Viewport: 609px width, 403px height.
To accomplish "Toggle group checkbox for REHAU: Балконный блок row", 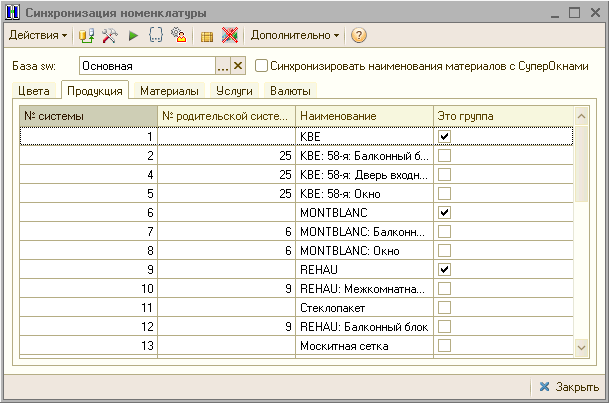I will click(x=444, y=327).
